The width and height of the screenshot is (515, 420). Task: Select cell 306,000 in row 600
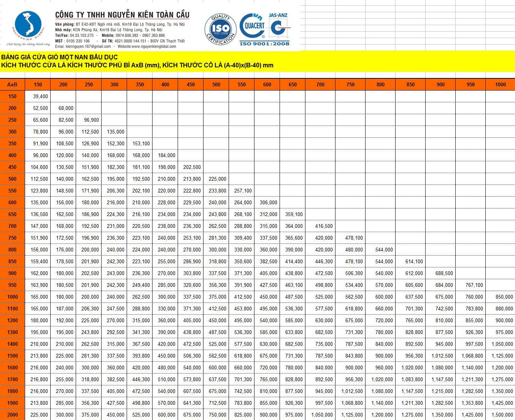(267, 202)
